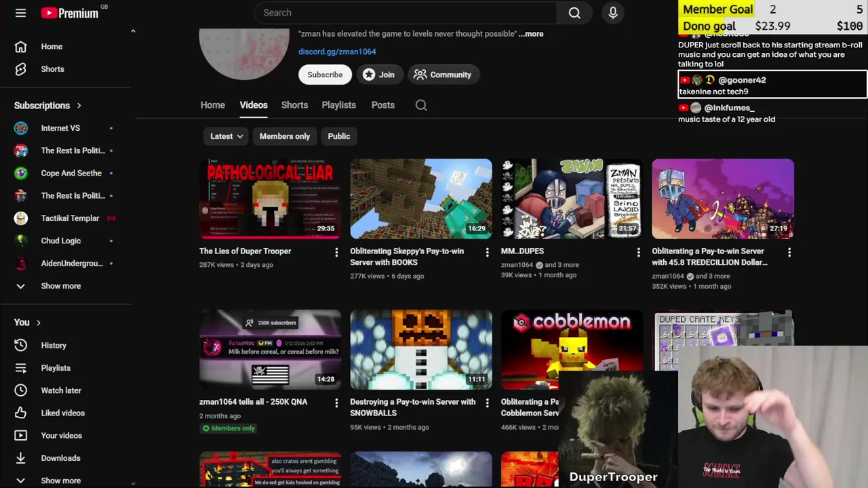Open Skeppy's BOOKS video thumbnail
This screenshot has height=488, width=868.
[x=421, y=199]
